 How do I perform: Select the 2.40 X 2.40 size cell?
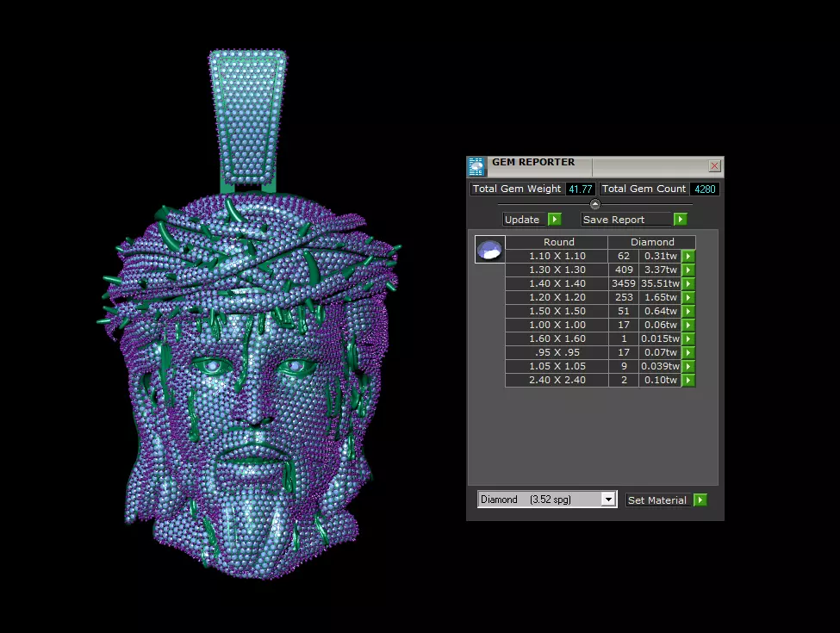tap(557, 380)
